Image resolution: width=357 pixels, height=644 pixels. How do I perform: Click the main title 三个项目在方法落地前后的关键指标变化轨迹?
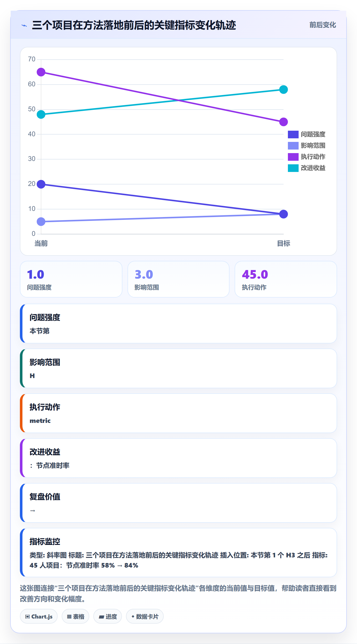pos(134,25)
